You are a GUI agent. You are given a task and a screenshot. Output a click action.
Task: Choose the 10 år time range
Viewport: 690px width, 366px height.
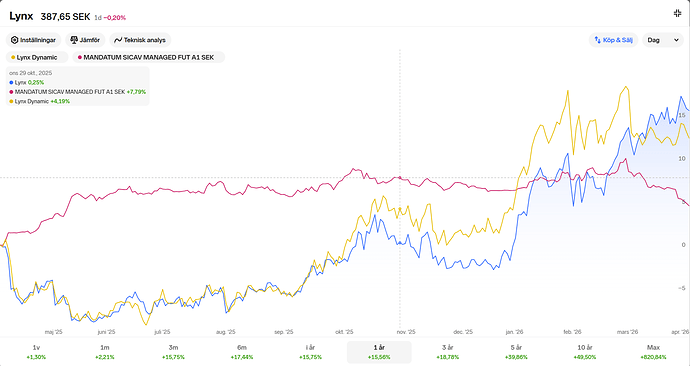[585, 352]
